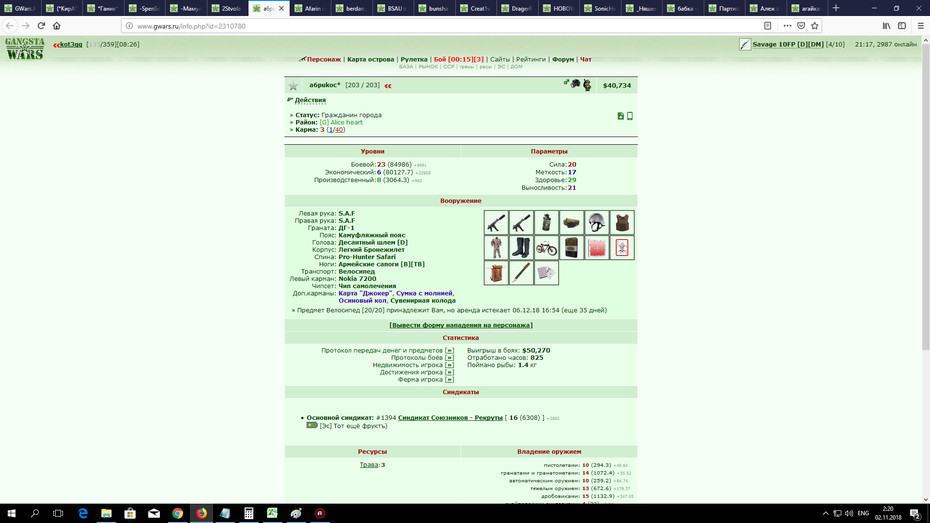Open the Бой [00:15][3] menu item
The height and width of the screenshot is (523, 930).
tap(458, 59)
